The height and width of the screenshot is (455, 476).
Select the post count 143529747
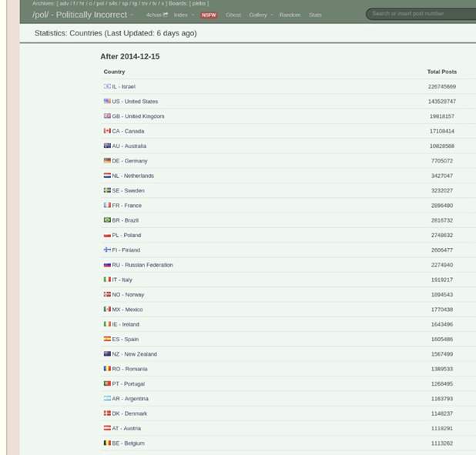point(441,102)
